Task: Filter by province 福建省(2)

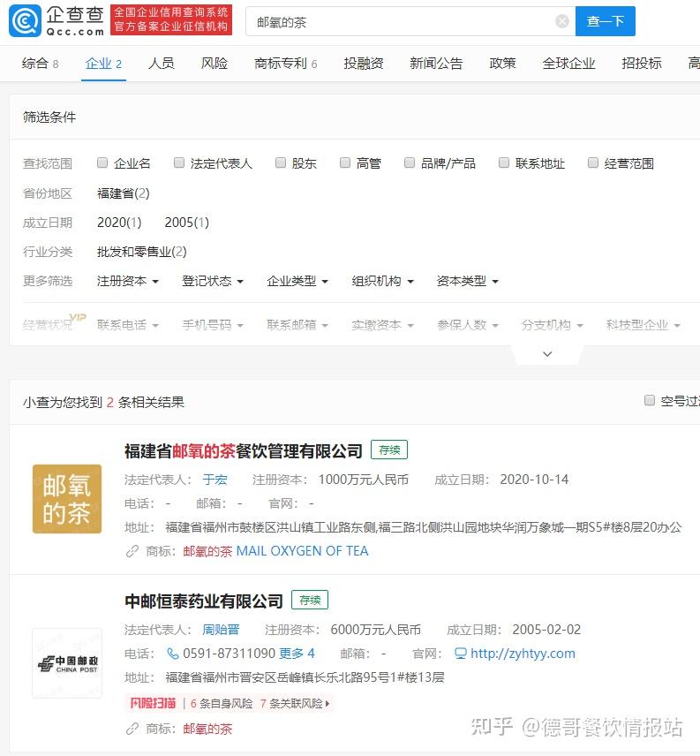Action: tap(124, 193)
